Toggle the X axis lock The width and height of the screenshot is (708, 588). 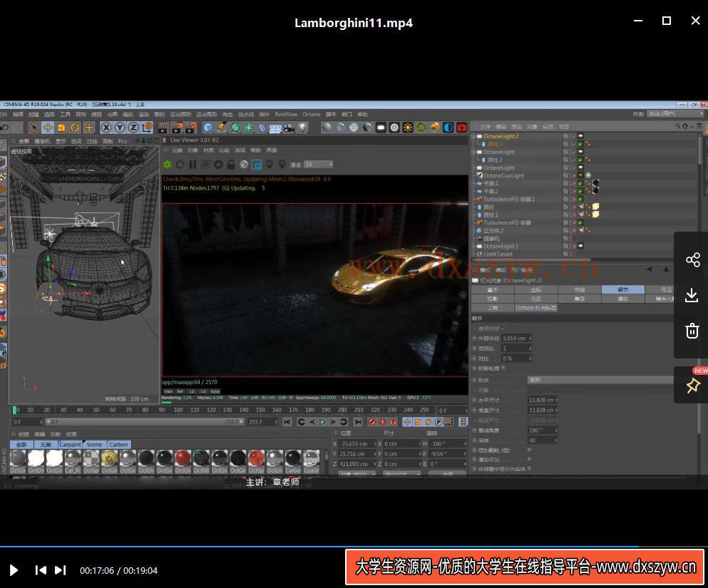106,128
